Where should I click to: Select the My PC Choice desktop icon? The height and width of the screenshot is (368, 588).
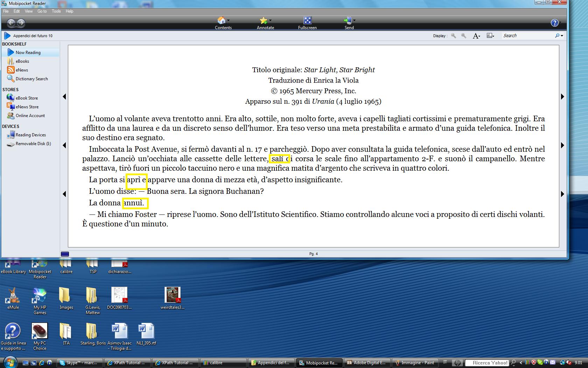40,337
